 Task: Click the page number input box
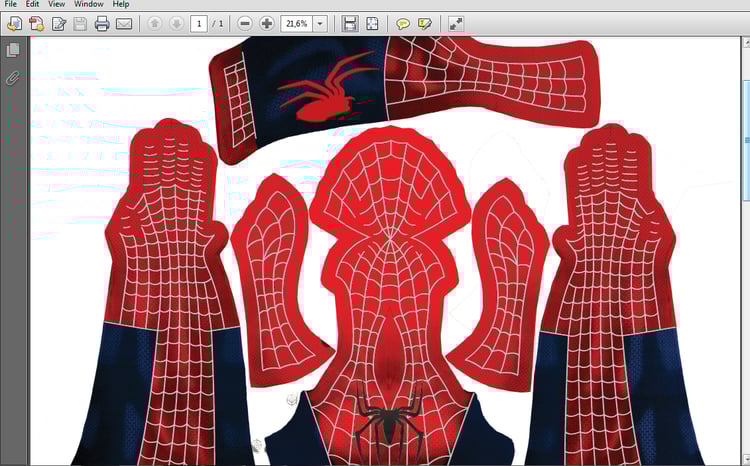click(x=199, y=23)
